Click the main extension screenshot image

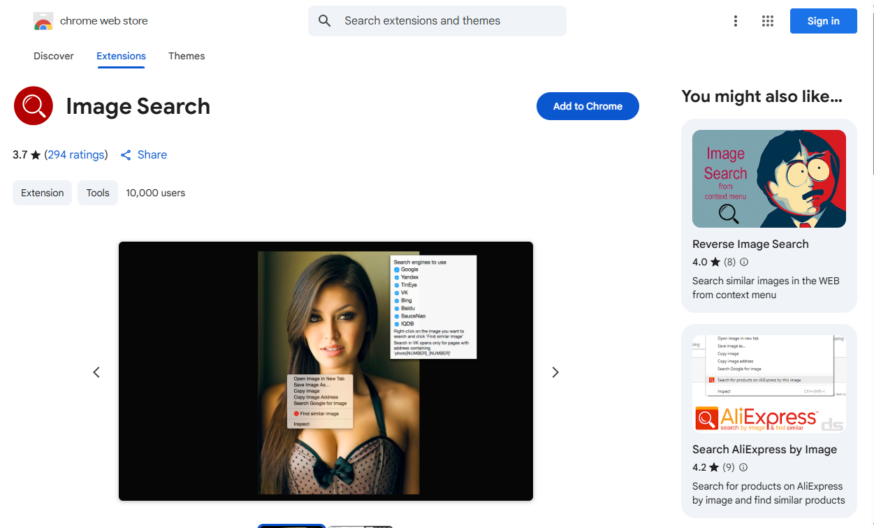[x=326, y=371]
